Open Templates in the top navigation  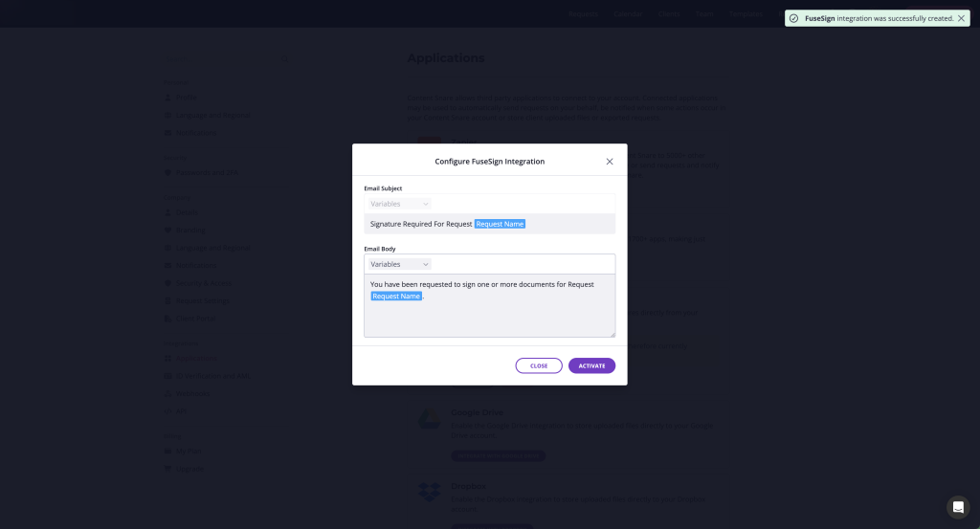(746, 13)
